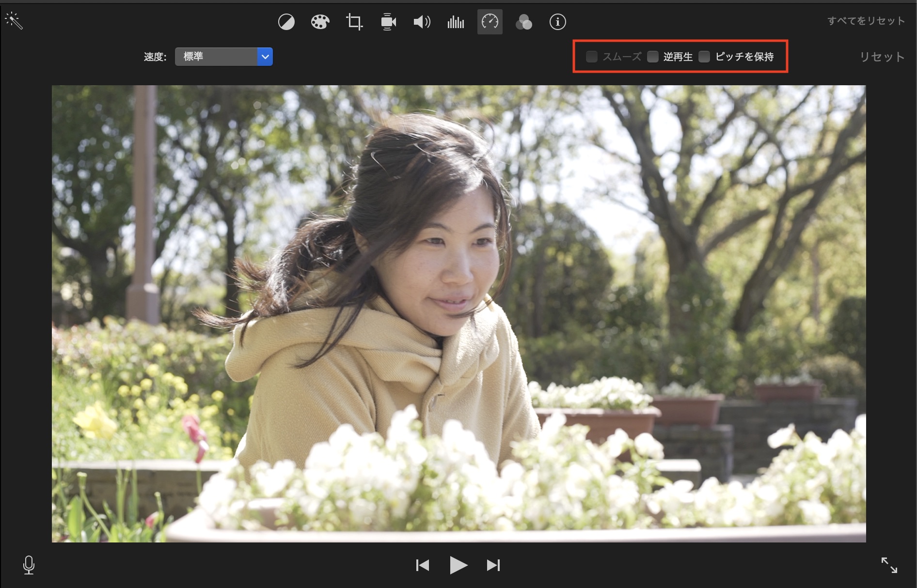Skip to the previous clip
This screenshot has width=917, height=588.
422,565
